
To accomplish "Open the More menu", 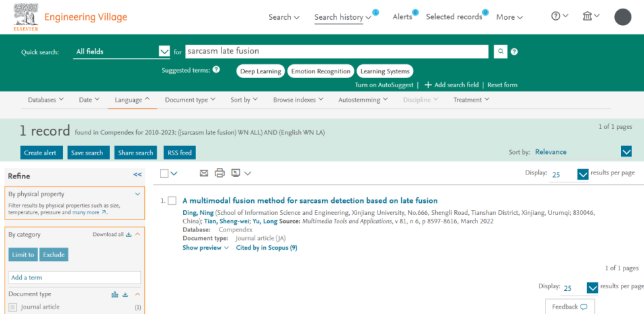I will coord(509,17).
